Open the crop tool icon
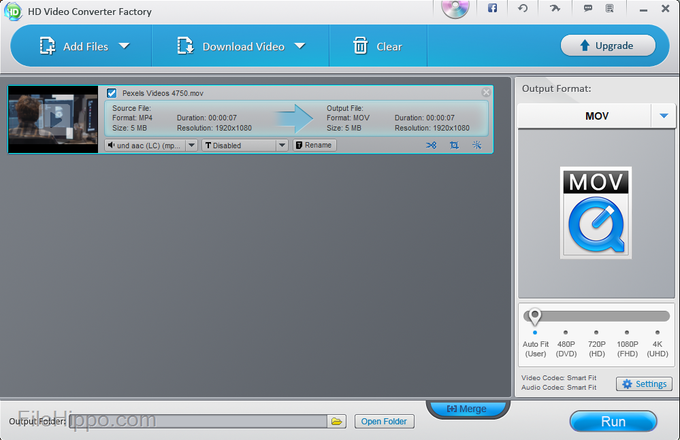This screenshot has height=440, width=680. click(454, 145)
